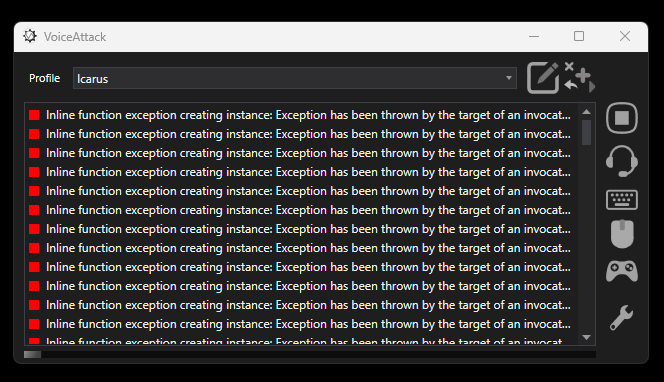
Task: Maximize the VoiceAttack window
Action: coord(579,36)
